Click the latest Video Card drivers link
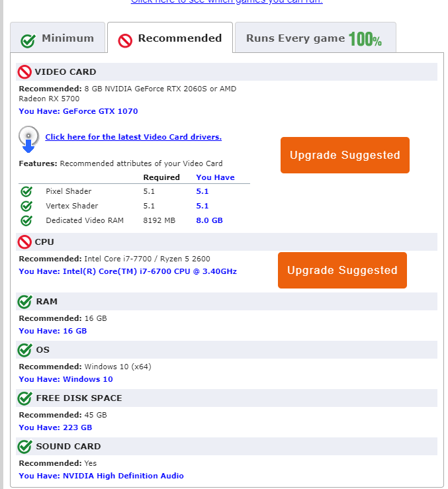The image size is (448, 489). pos(133,137)
